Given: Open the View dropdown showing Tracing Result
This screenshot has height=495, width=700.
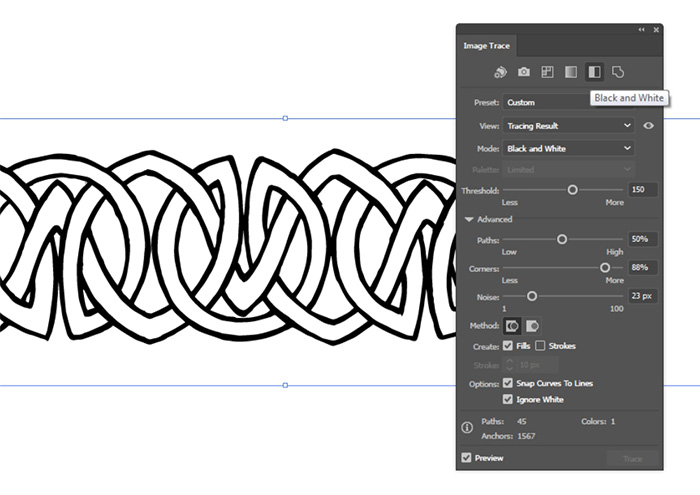Looking at the screenshot, I should 568,126.
